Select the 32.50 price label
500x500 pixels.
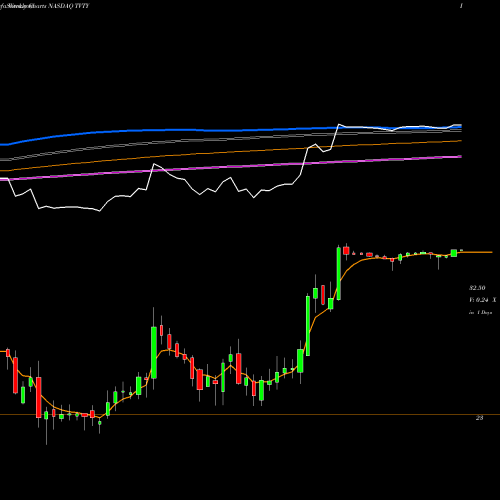coord(477,288)
